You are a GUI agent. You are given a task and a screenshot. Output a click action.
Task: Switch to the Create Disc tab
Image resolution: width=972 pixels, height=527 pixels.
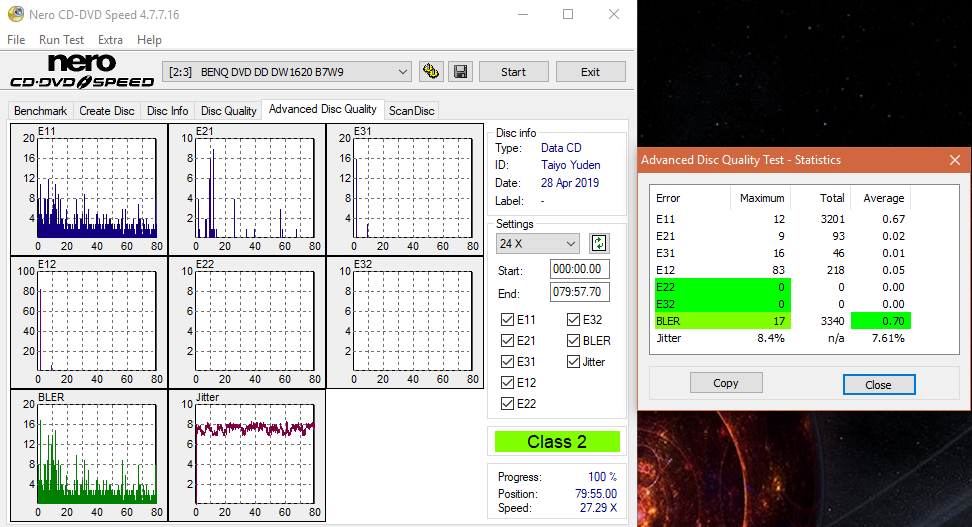click(107, 110)
